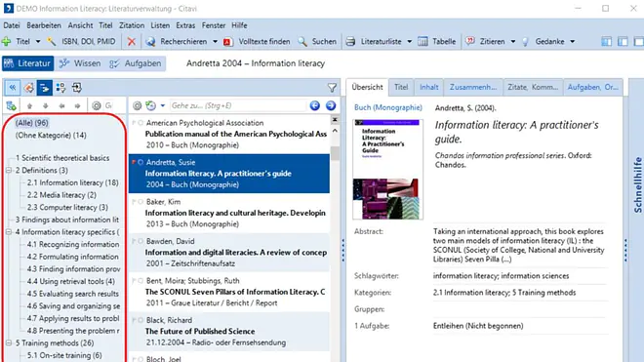The height and width of the screenshot is (362, 644).
Task: Add a reference via ISBN, DOI, PMID
Action: tap(82, 42)
